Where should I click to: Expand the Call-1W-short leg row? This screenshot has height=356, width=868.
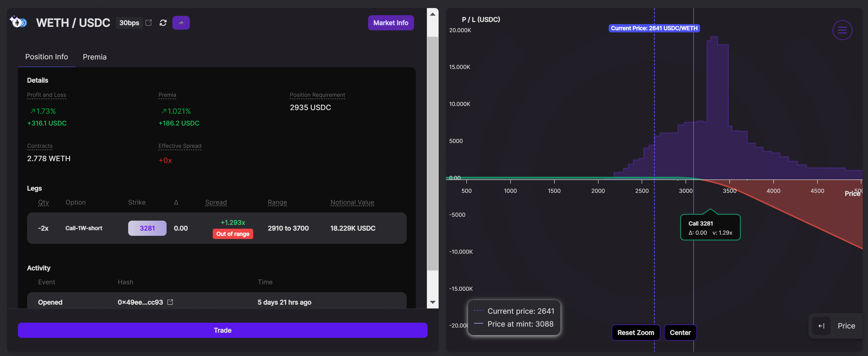pyautogui.click(x=84, y=228)
